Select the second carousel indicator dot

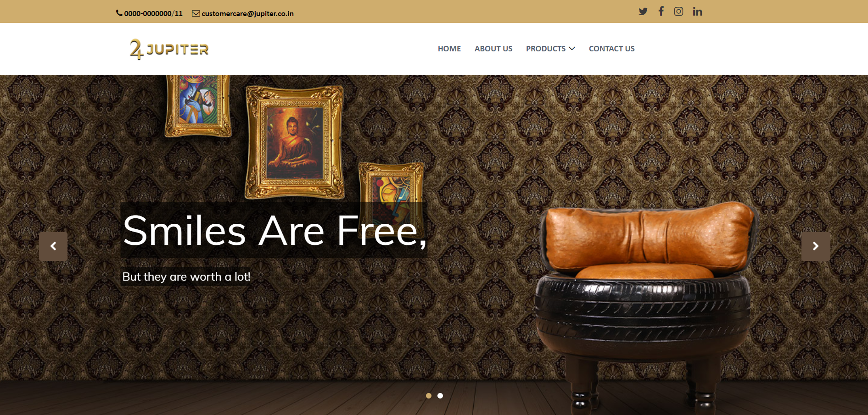point(440,396)
